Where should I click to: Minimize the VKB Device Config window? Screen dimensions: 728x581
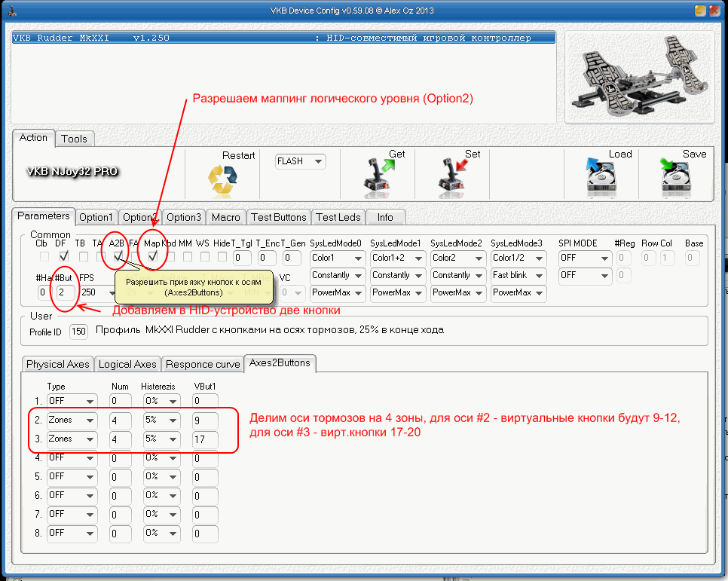point(700,11)
